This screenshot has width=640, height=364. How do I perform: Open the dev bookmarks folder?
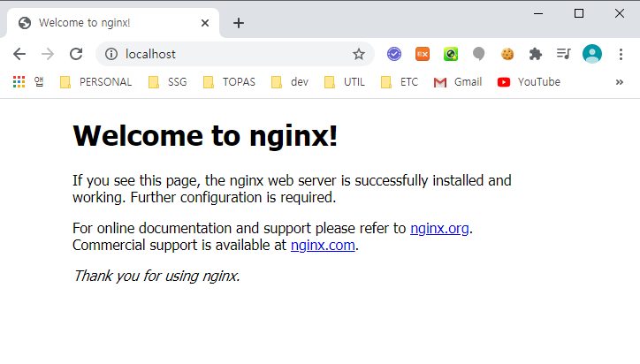pyautogui.click(x=290, y=82)
